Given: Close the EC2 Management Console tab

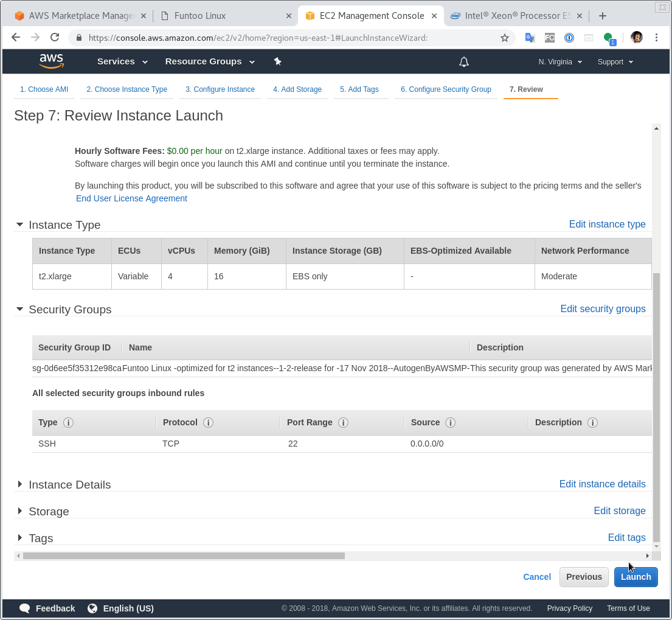Looking at the screenshot, I should tap(434, 16).
